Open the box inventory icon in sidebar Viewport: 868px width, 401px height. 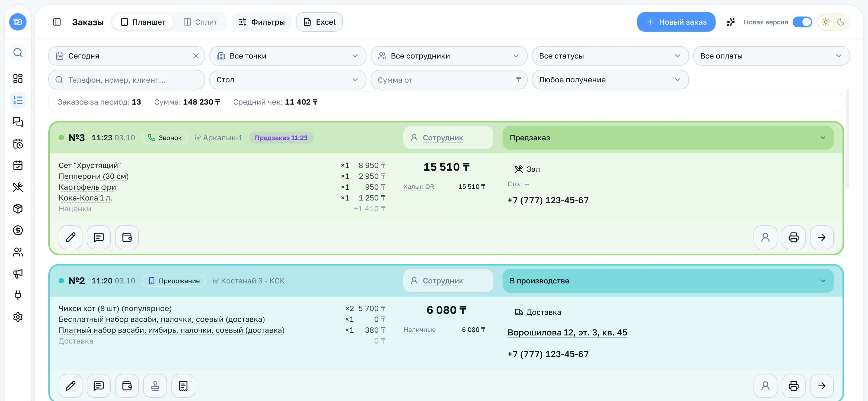pos(18,209)
